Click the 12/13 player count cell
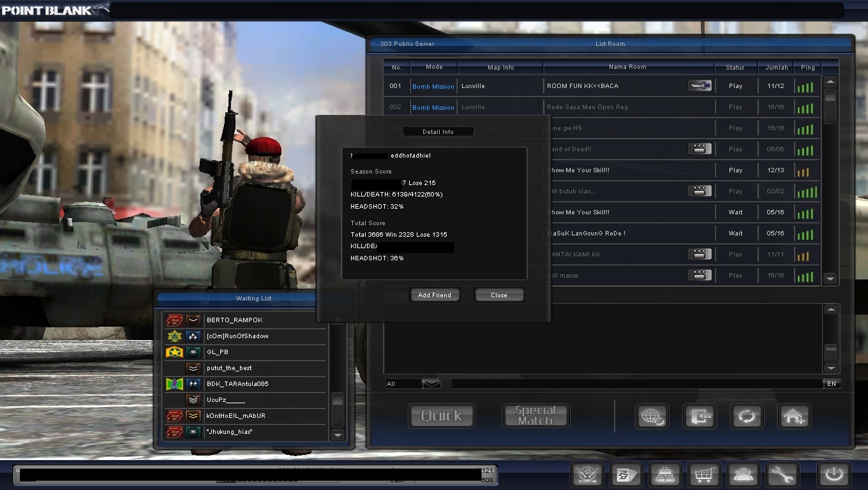 click(x=775, y=170)
